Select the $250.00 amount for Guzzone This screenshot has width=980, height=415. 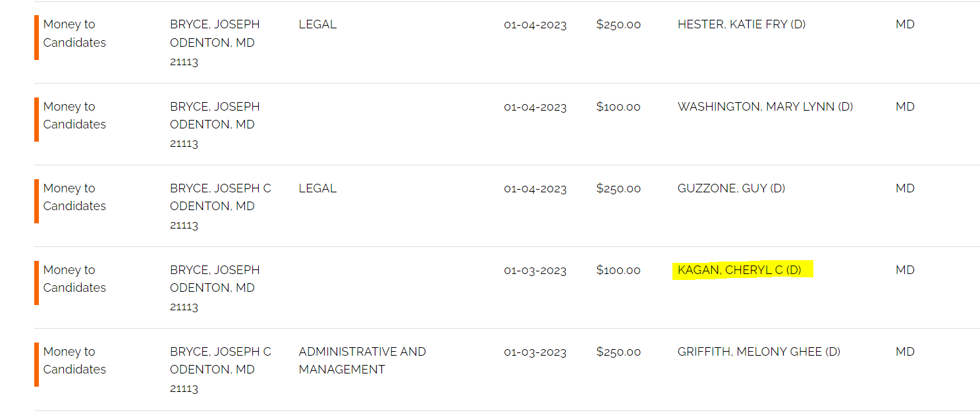(618, 188)
